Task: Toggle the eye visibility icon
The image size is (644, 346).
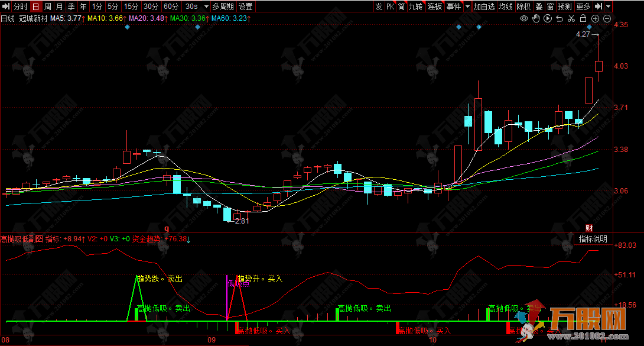Action: (523, 18)
